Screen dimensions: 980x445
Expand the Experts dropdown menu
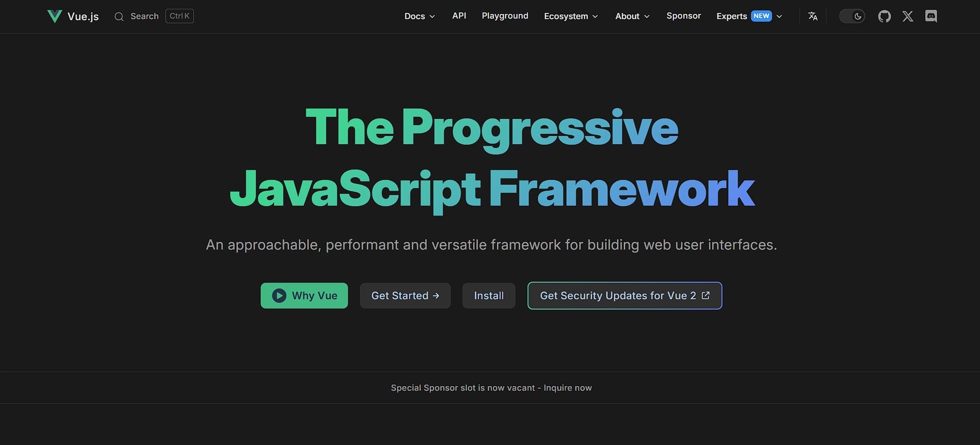tap(749, 17)
